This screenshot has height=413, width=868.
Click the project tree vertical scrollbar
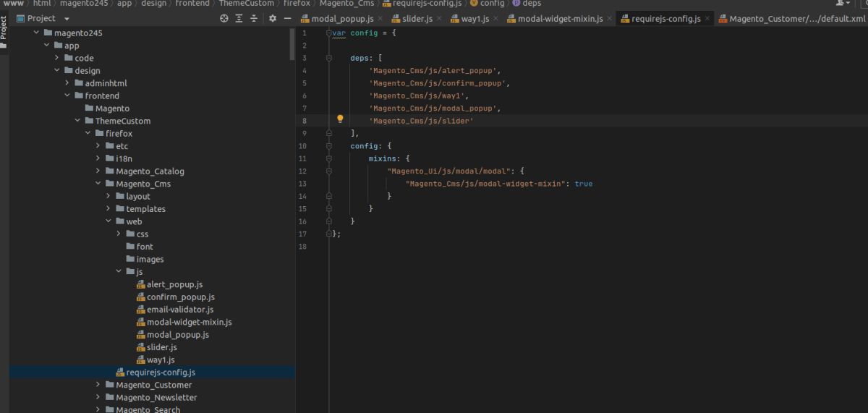(x=292, y=43)
